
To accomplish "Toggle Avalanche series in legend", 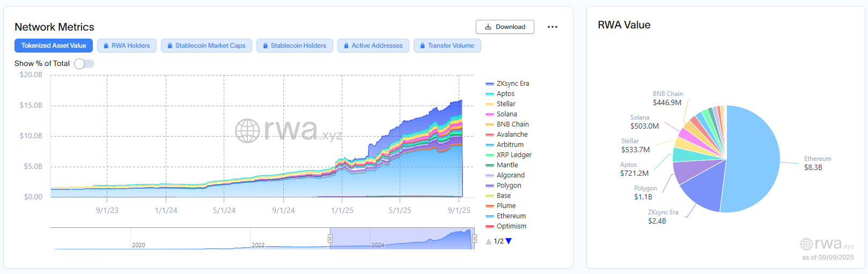I will [x=507, y=135].
